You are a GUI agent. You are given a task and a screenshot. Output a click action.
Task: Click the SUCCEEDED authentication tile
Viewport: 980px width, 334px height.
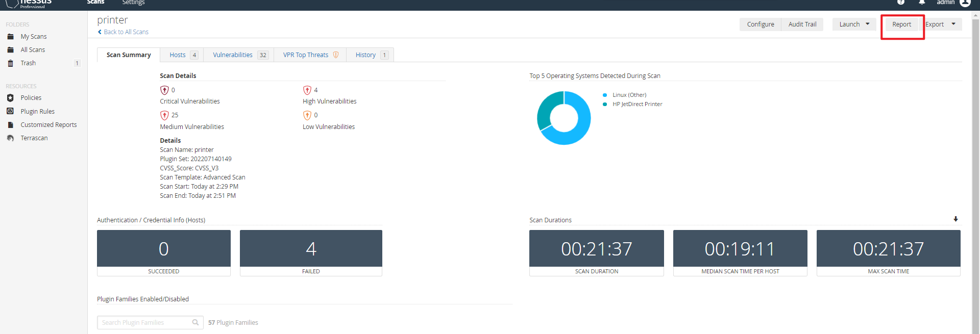(164, 253)
